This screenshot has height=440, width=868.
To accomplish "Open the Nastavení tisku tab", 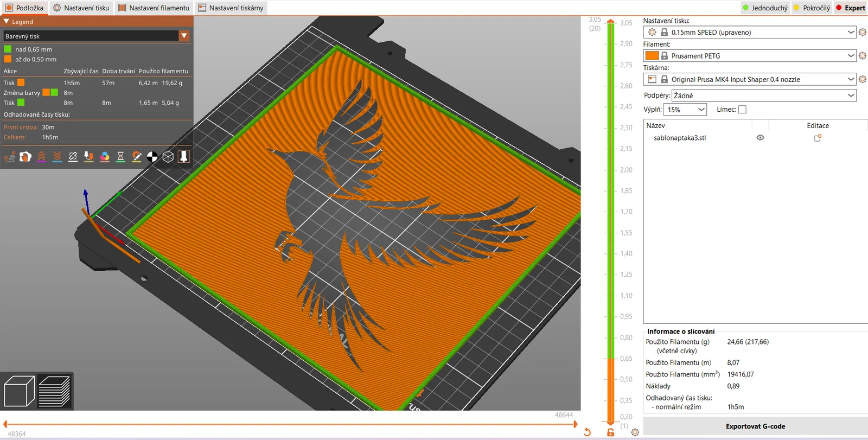I will coord(81,8).
